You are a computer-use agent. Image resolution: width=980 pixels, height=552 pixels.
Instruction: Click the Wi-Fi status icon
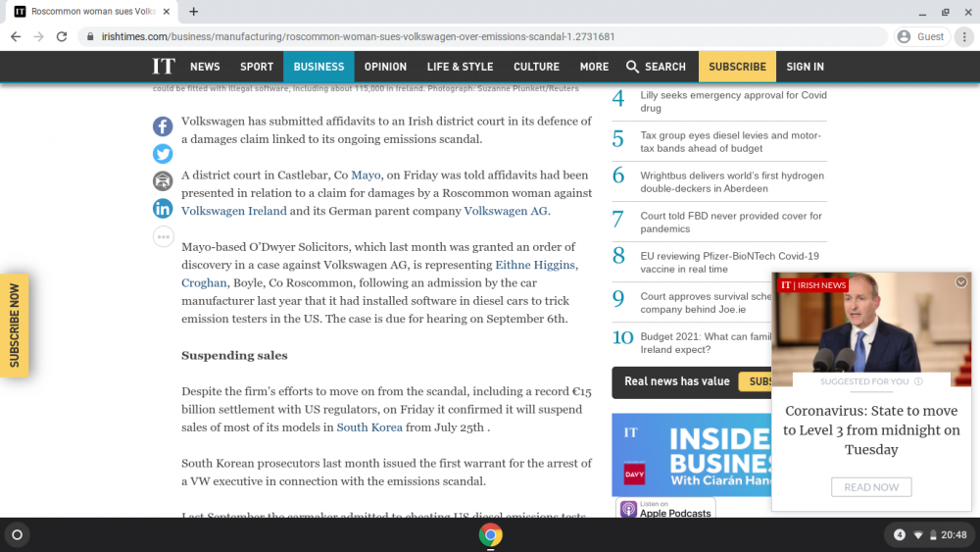[x=918, y=535]
